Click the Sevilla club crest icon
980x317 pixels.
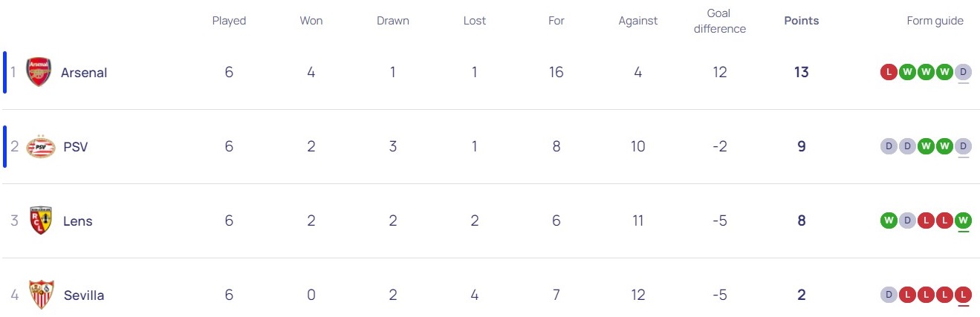[x=41, y=295]
